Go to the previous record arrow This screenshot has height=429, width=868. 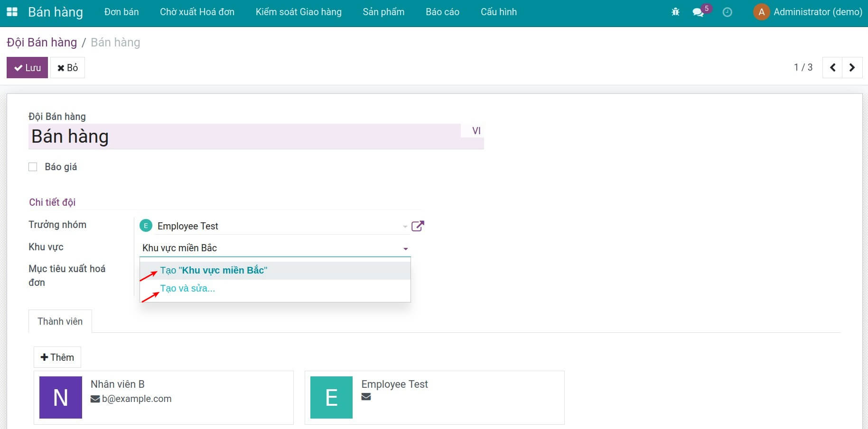point(832,68)
